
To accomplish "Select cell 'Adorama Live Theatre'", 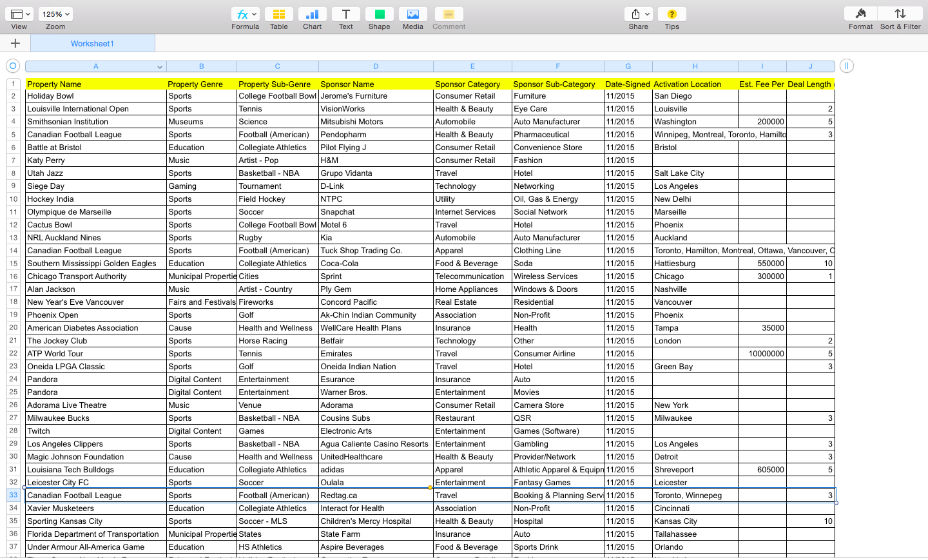I will pos(96,405).
